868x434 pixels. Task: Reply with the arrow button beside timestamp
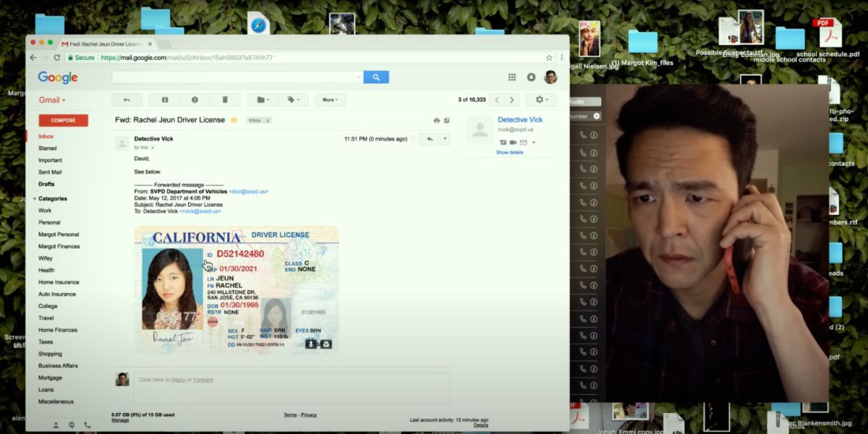[x=429, y=139]
